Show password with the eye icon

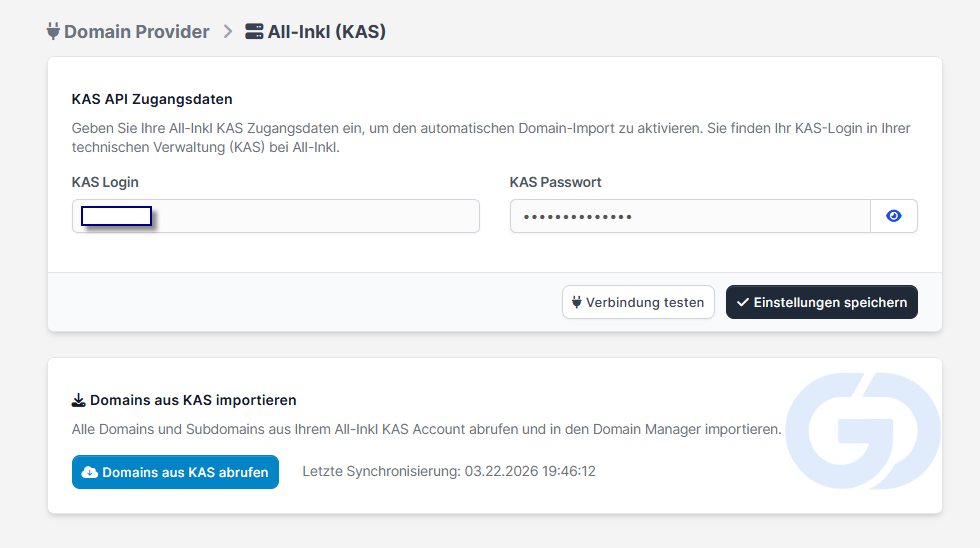tap(894, 216)
